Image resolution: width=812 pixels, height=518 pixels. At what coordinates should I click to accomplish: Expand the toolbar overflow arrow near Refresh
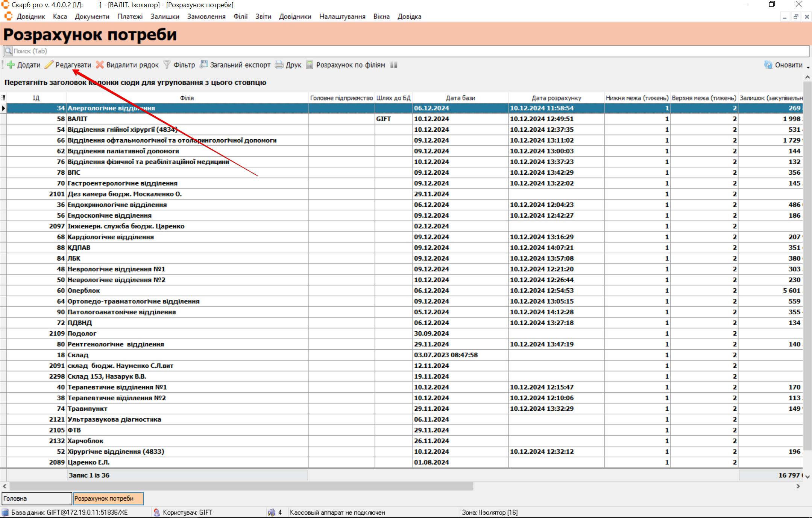808,67
